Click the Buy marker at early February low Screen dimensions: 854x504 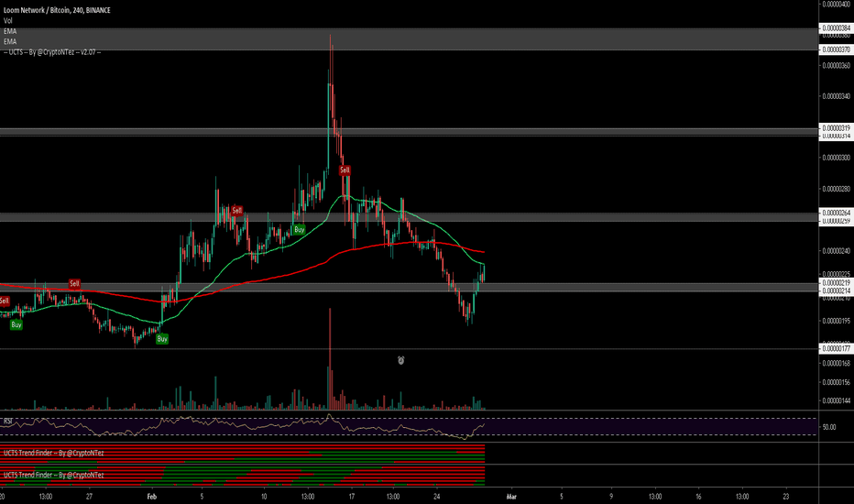click(162, 339)
